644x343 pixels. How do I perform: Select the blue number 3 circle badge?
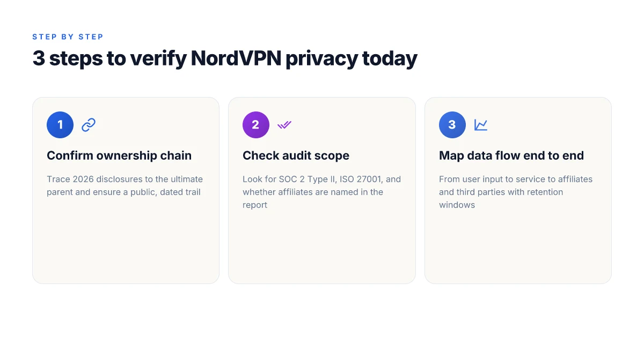point(452,125)
